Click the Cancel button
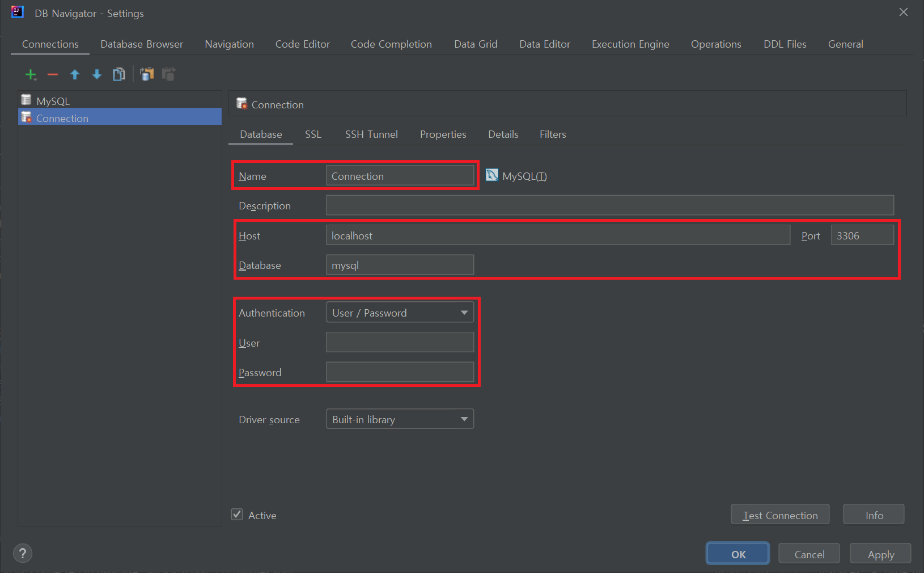 (x=809, y=554)
